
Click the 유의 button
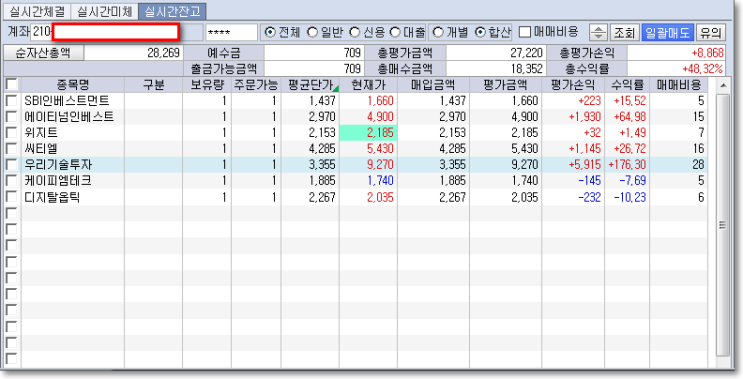tap(711, 32)
